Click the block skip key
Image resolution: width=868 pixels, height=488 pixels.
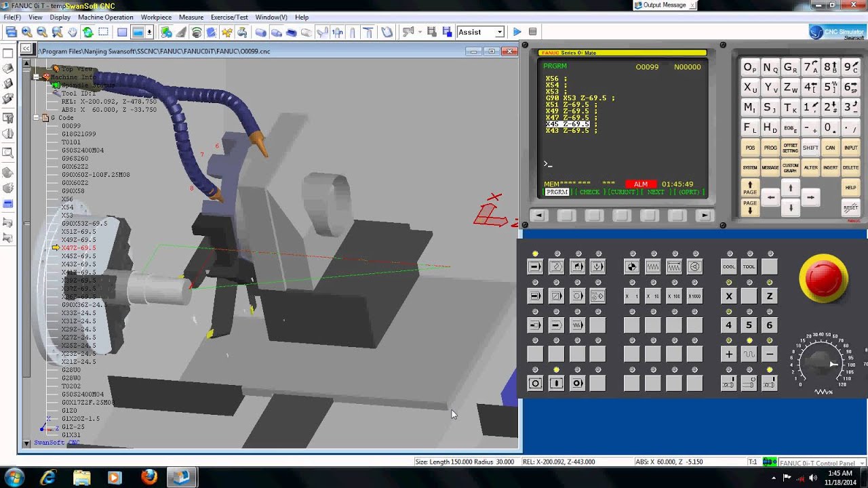pyautogui.click(x=556, y=296)
